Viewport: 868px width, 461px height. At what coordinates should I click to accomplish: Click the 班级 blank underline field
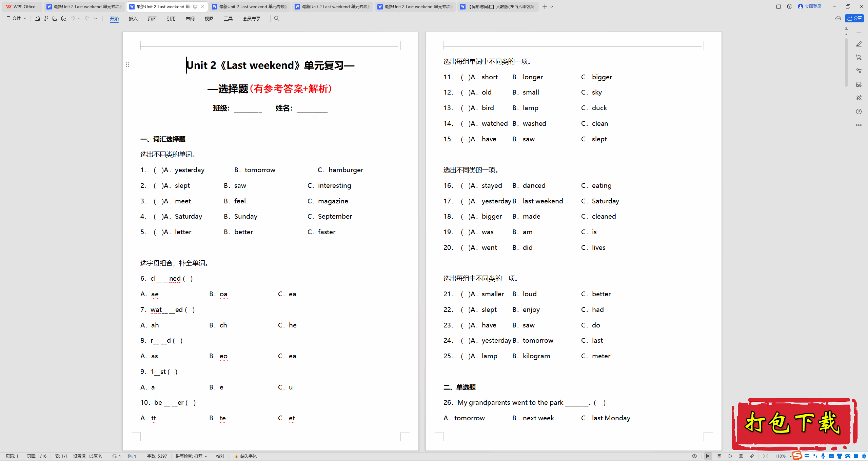(248, 108)
